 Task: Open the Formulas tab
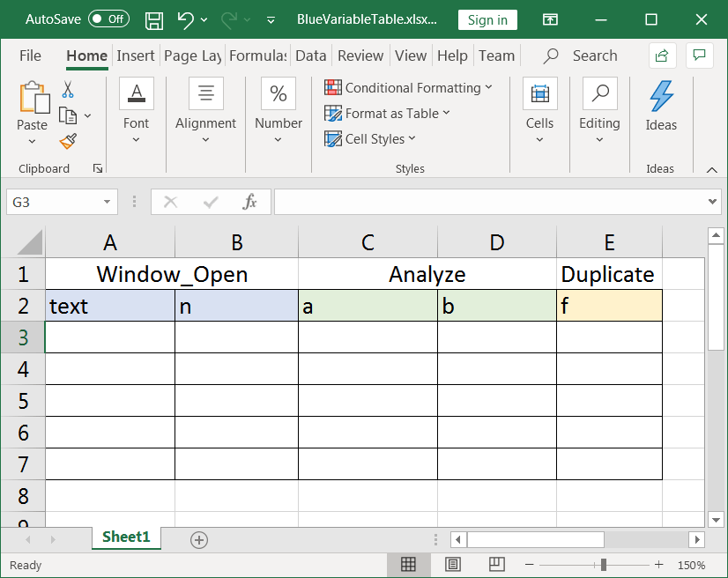(x=258, y=56)
